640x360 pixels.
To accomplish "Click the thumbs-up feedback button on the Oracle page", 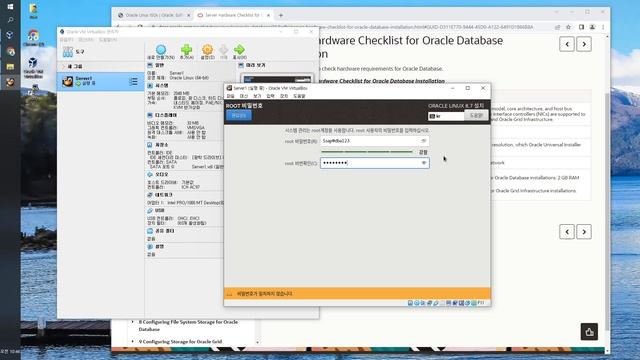I will click(589, 332).
